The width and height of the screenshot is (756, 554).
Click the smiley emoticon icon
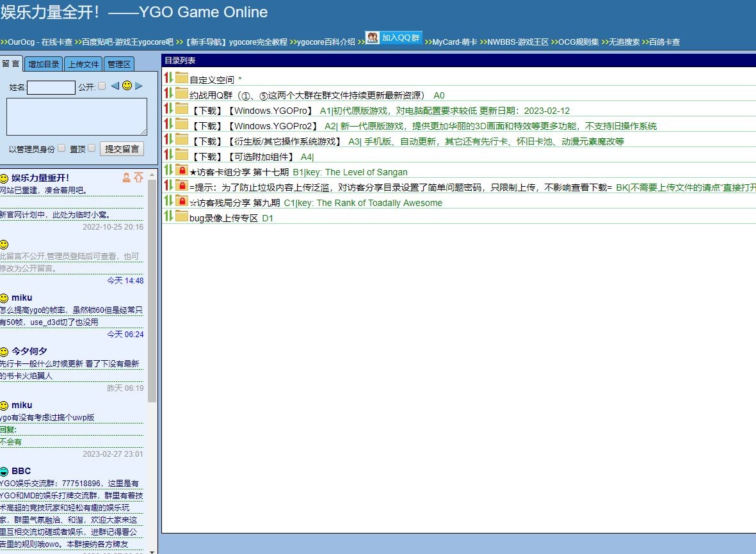pyautogui.click(x=126, y=85)
